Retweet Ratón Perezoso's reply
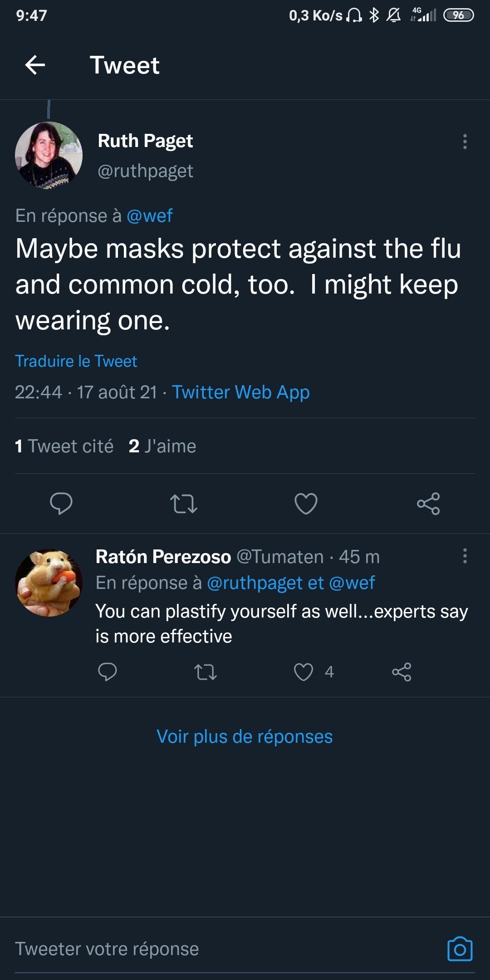The image size is (490, 980). (x=206, y=672)
